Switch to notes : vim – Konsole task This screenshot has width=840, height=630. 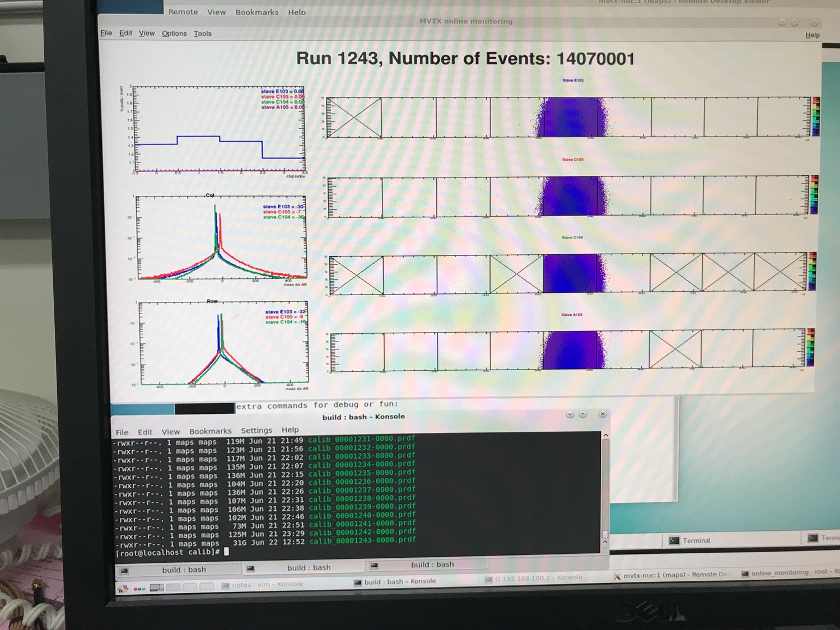[262, 585]
